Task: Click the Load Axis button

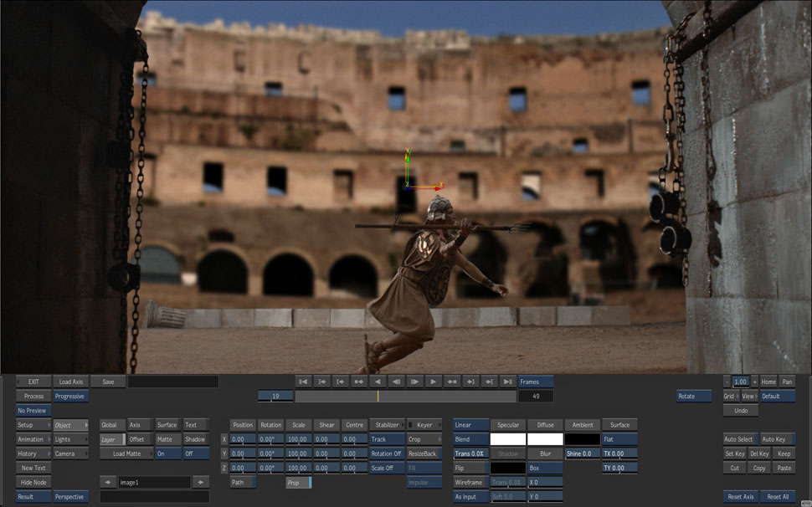Action: tap(70, 382)
